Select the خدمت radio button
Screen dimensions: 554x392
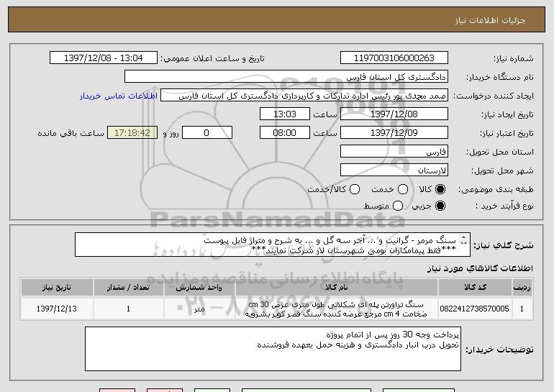pos(403,189)
